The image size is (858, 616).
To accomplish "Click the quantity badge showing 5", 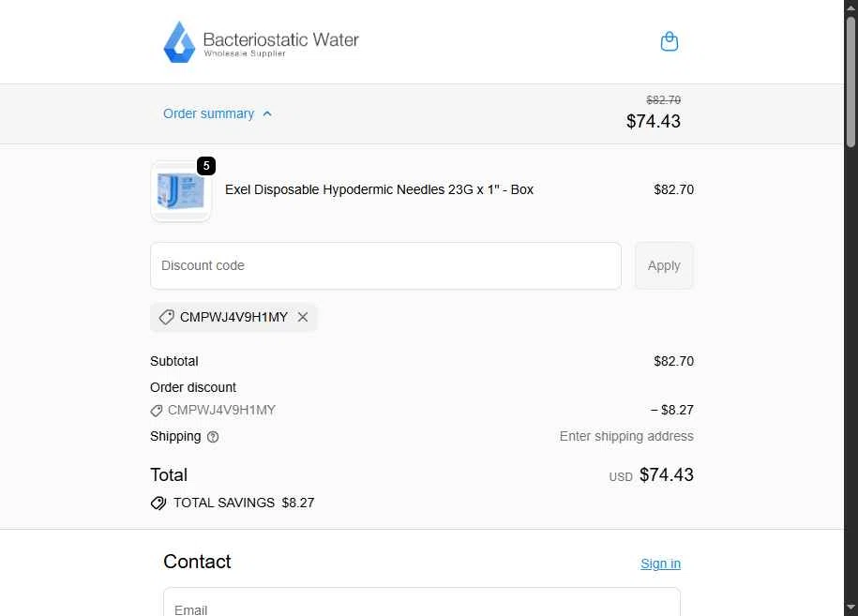I will click(x=206, y=166).
